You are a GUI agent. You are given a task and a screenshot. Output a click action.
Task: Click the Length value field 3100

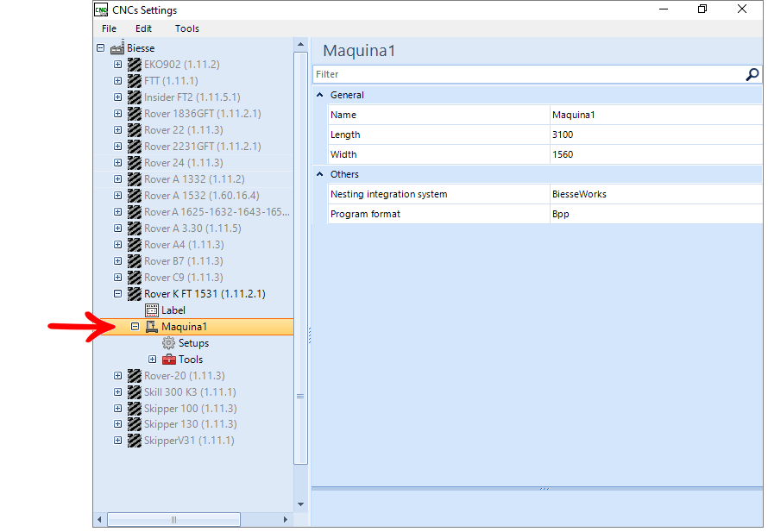click(x=656, y=135)
